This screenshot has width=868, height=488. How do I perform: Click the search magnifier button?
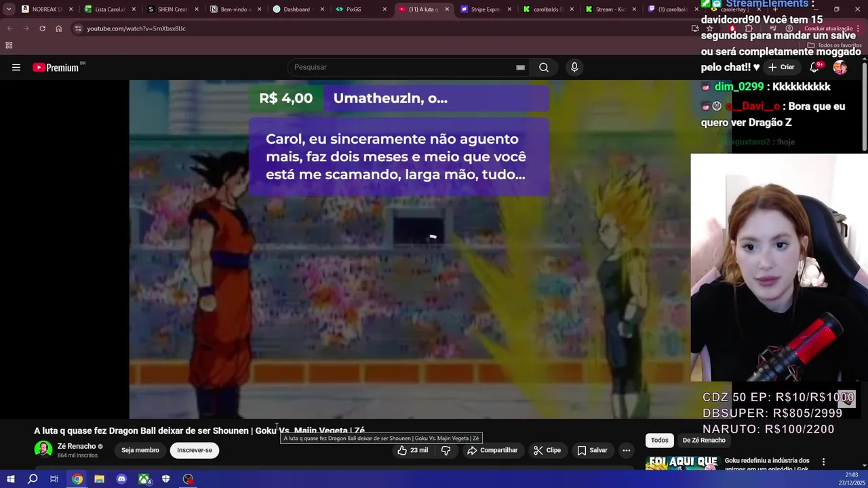(x=544, y=67)
